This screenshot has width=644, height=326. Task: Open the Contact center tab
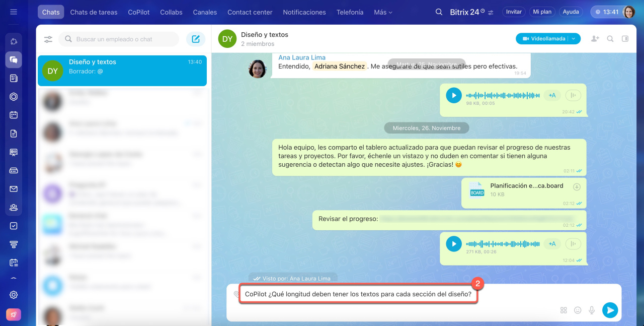(250, 12)
